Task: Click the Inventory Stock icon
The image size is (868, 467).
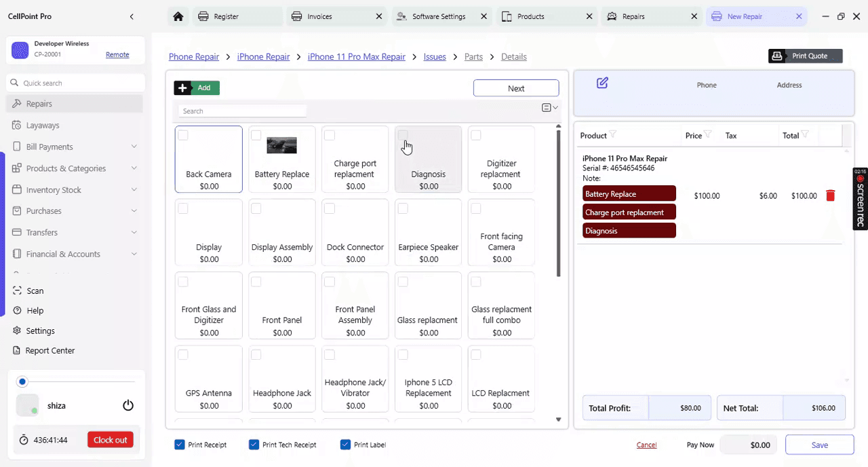Action: click(17, 190)
